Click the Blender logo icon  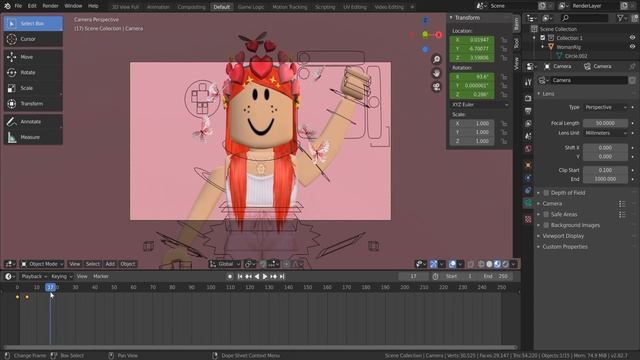[x=7, y=6]
